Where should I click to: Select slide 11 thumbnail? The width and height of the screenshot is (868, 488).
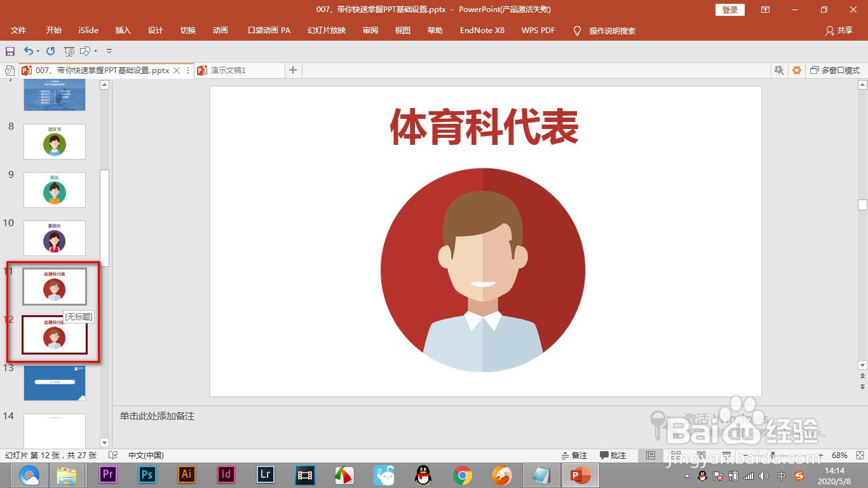55,286
